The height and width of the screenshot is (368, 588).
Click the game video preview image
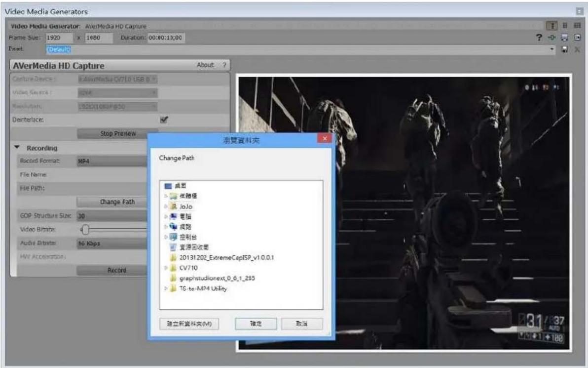click(404, 213)
